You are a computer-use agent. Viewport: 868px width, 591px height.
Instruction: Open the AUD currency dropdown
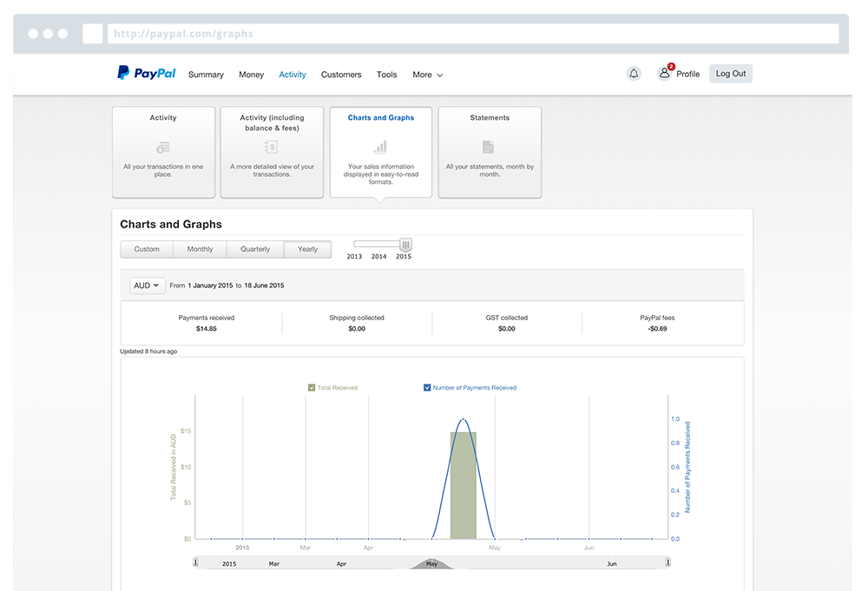[147, 286]
